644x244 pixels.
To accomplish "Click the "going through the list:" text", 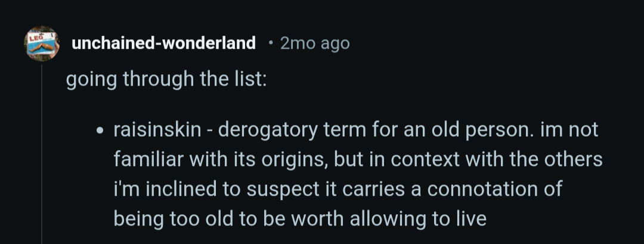I will coord(166,79).
